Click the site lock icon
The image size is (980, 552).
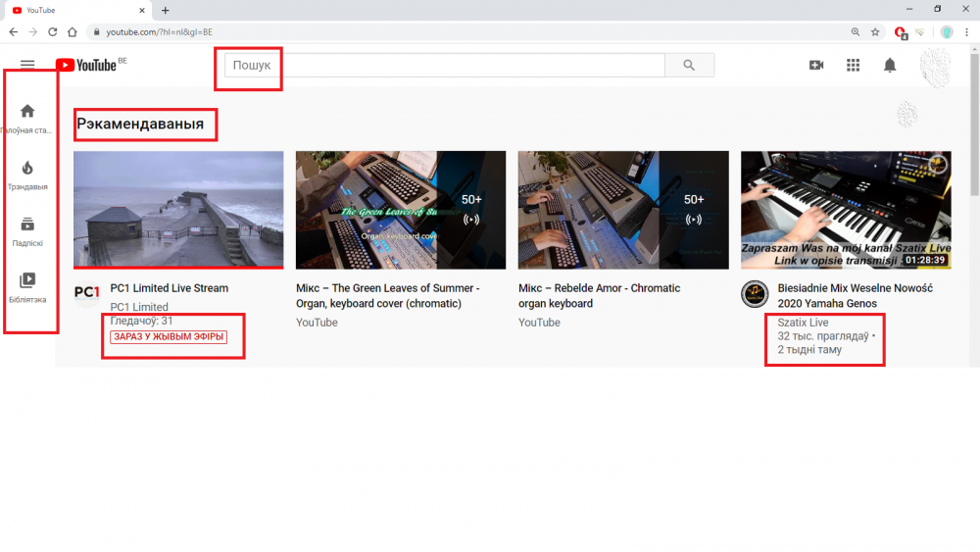pos(96,32)
